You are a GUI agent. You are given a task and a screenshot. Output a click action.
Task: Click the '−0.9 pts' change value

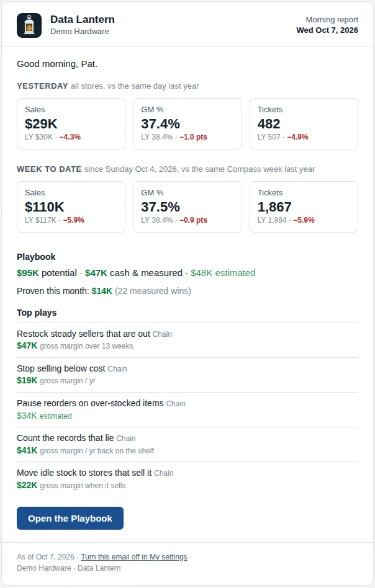coord(193,220)
